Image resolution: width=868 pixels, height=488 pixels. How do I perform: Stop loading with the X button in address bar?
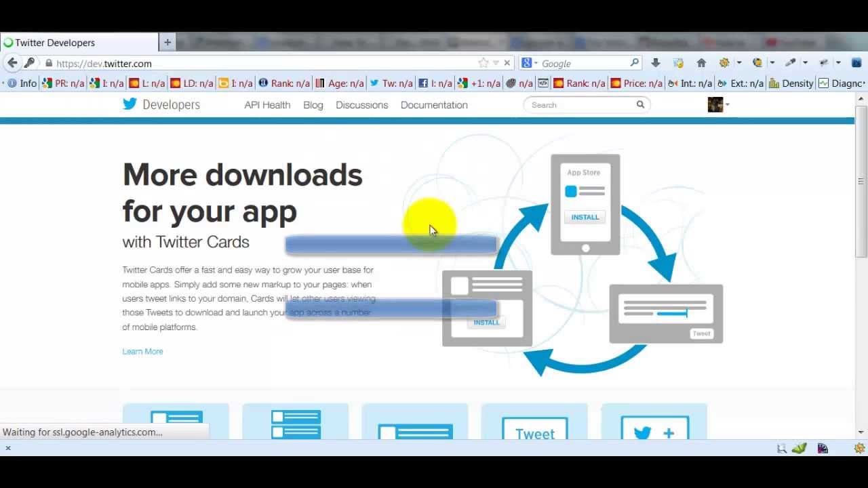click(x=507, y=63)
